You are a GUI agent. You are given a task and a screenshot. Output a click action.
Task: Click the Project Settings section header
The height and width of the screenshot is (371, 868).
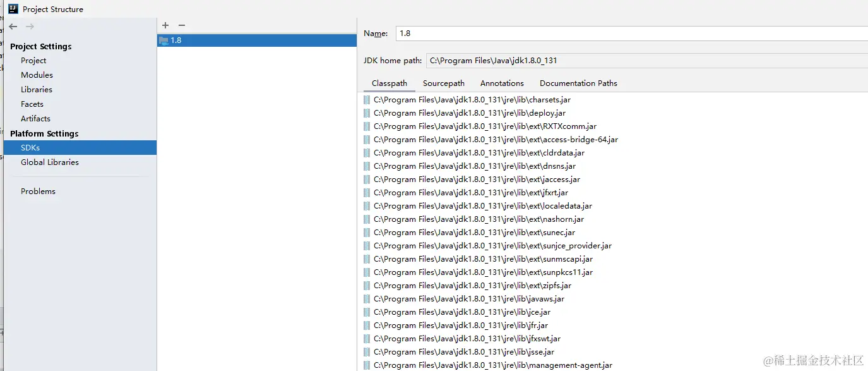click(x=40, y=47)
